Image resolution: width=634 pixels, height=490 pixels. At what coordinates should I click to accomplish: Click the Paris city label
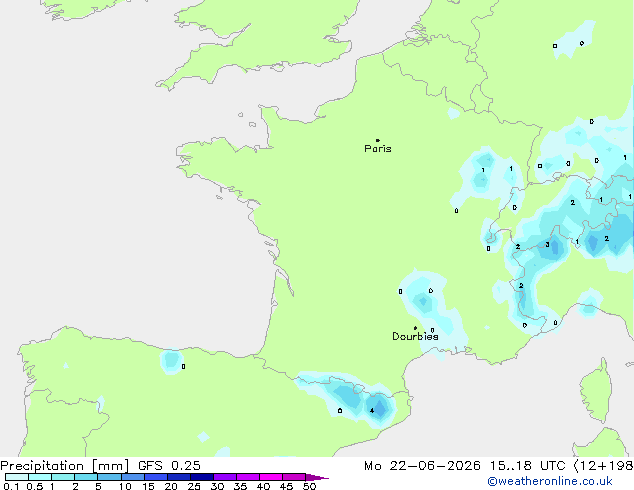(378, 149)
